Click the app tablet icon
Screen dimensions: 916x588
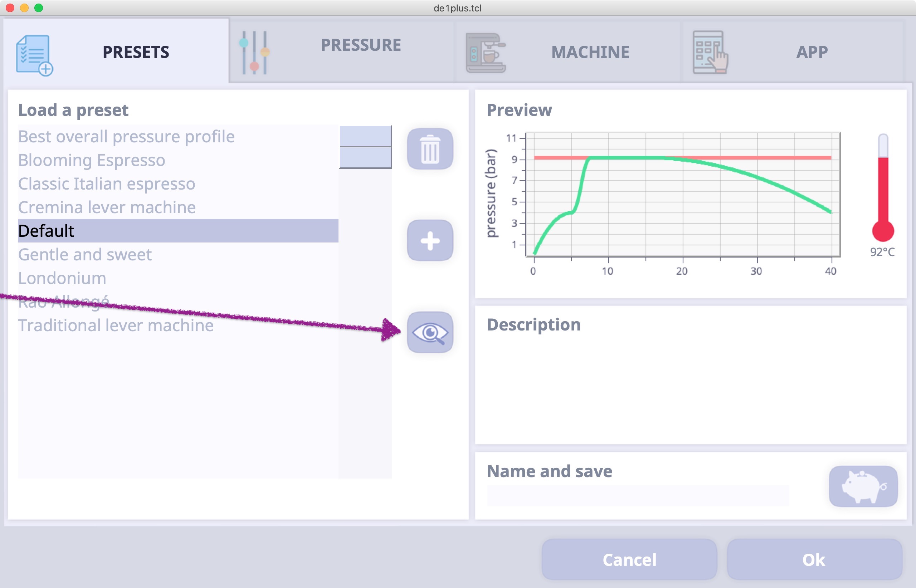(710, 52)
